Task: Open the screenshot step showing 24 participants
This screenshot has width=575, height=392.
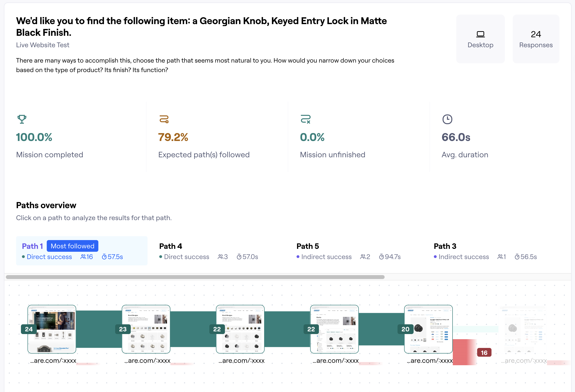Action: (52, 329)
